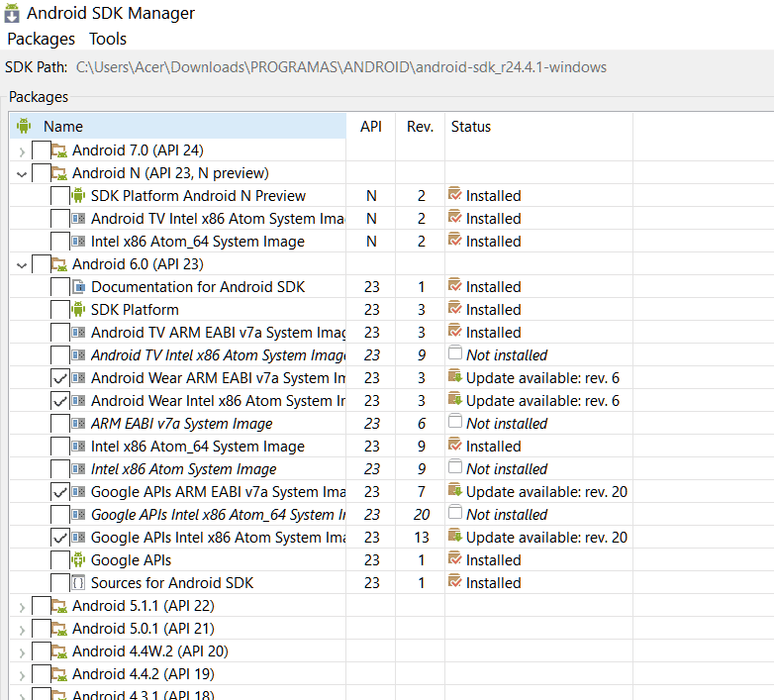Image resolution: width=774 pixels, height=700 pixels.
Task: Click the Google APIs add-on robot icon
Action: [x=78, y=559]
